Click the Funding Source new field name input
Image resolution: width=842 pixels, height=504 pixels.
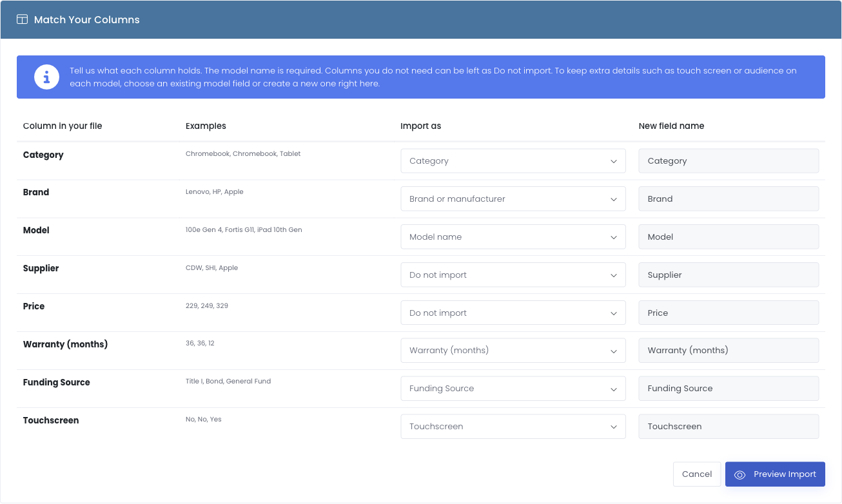click(x=729, y=389)
